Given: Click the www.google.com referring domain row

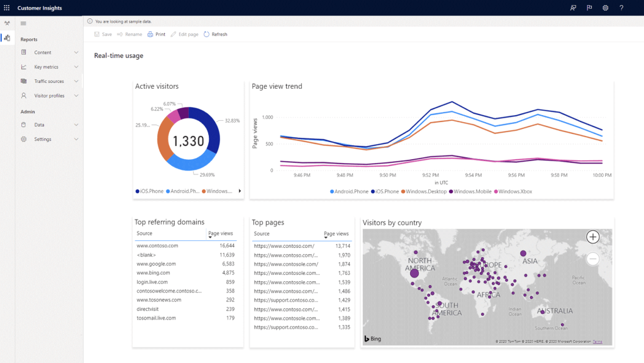Looking at the screenshot, I should click(186, 264).
